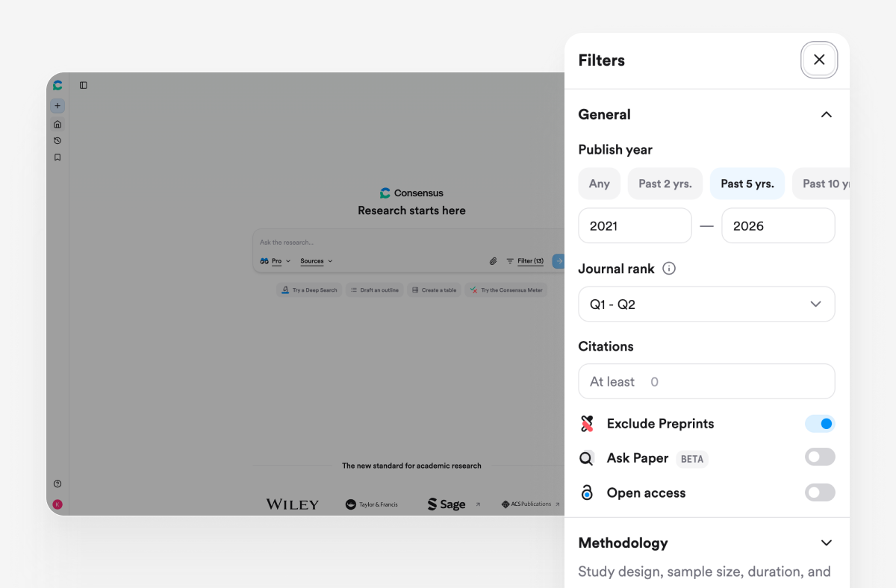
Task: Click the Ask the research input box
Action: tap(408, 243)
